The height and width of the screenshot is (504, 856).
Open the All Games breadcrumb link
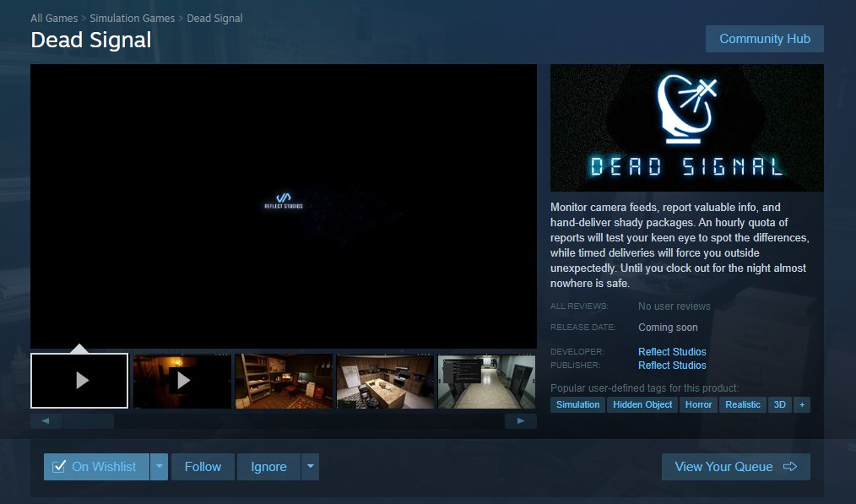pos(54,18)
